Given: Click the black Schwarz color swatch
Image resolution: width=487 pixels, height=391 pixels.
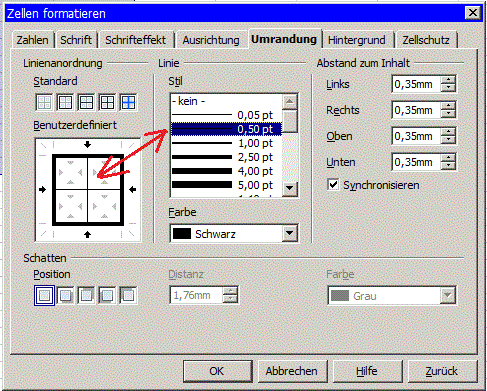Looking at the screenshot, I should 182,234.
